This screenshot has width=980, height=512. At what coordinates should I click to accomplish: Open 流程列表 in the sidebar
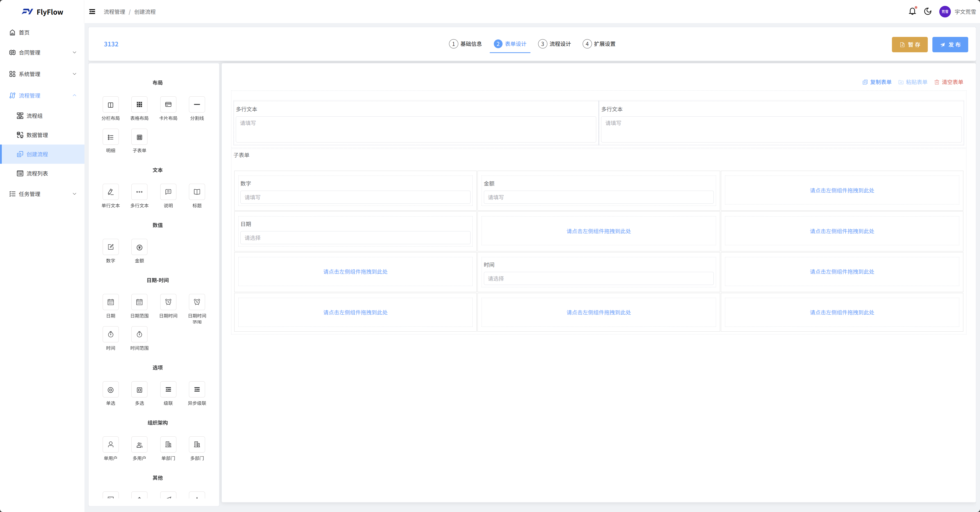tap(37, 173)
